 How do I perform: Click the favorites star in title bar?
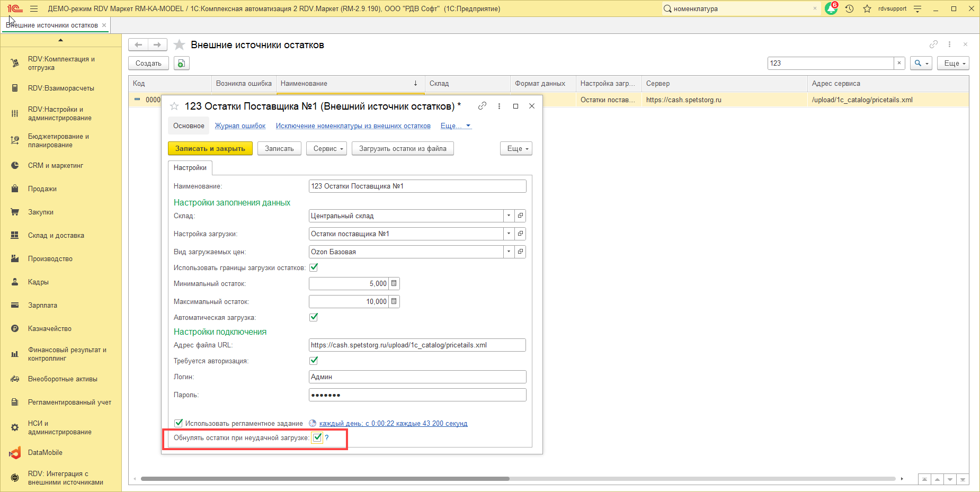coord(867,8)
